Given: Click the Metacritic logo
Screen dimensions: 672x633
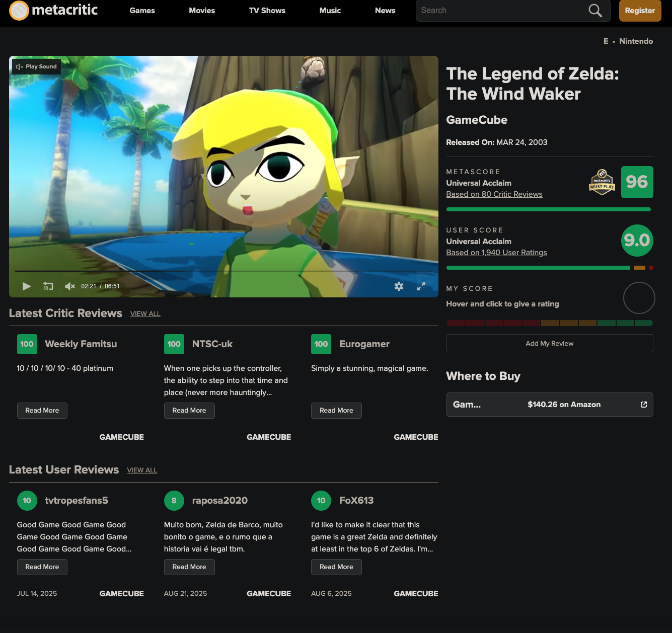Looking at the screenshot, I should [53, 10].
